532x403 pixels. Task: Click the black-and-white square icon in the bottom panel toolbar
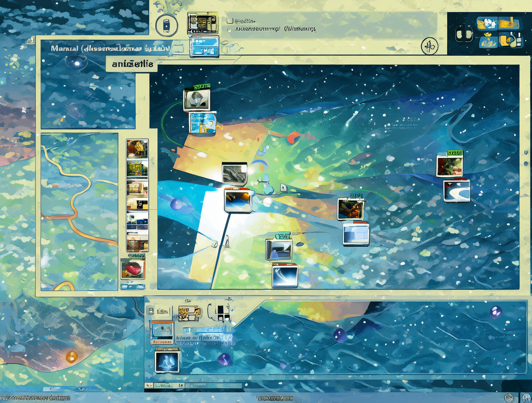223,313
